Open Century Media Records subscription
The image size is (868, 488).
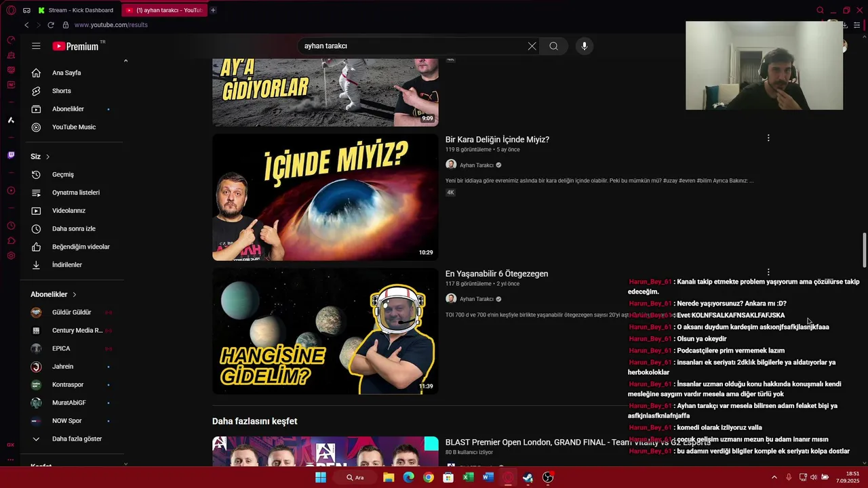point(77,330)
